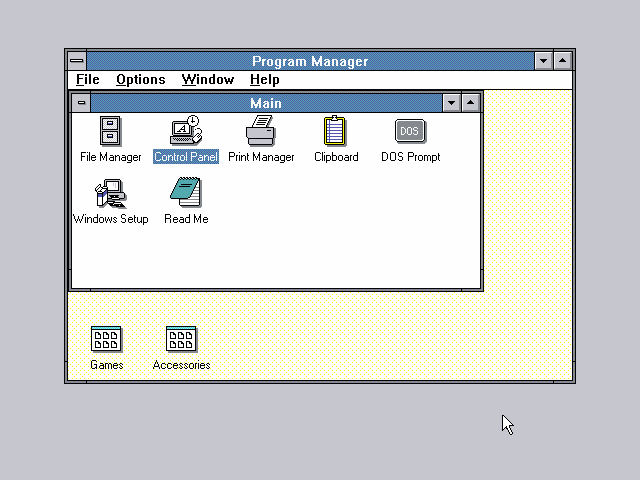Viewport: 640px width, 480px height.
Task: Select the File Manager icon
Action: 110,131
